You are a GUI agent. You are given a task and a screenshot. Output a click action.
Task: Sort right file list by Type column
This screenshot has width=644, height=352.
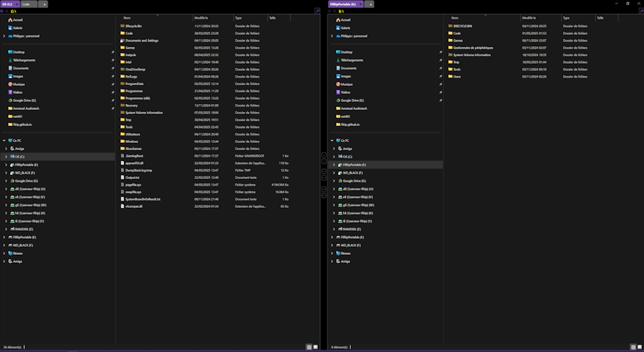[567, 18]
